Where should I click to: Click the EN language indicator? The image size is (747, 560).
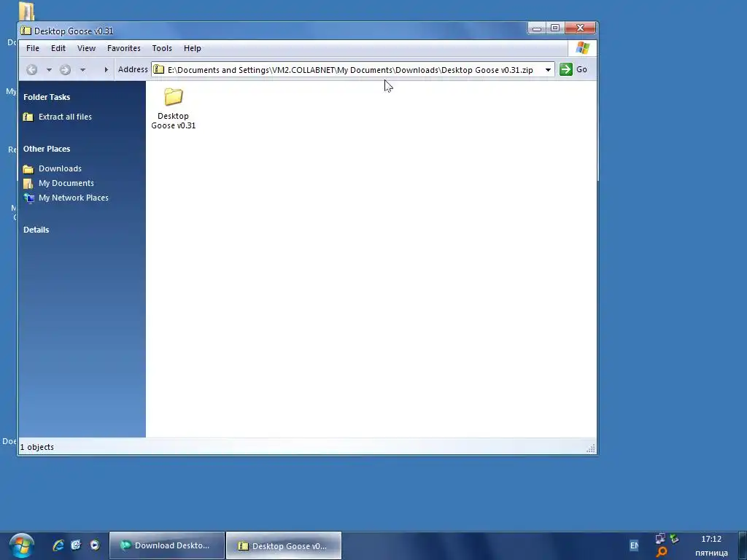click(634, 545)
